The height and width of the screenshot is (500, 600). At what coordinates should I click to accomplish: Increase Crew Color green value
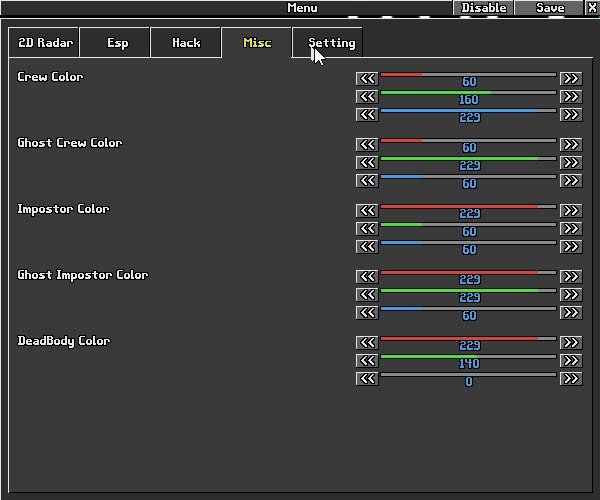tap(571, 96)
